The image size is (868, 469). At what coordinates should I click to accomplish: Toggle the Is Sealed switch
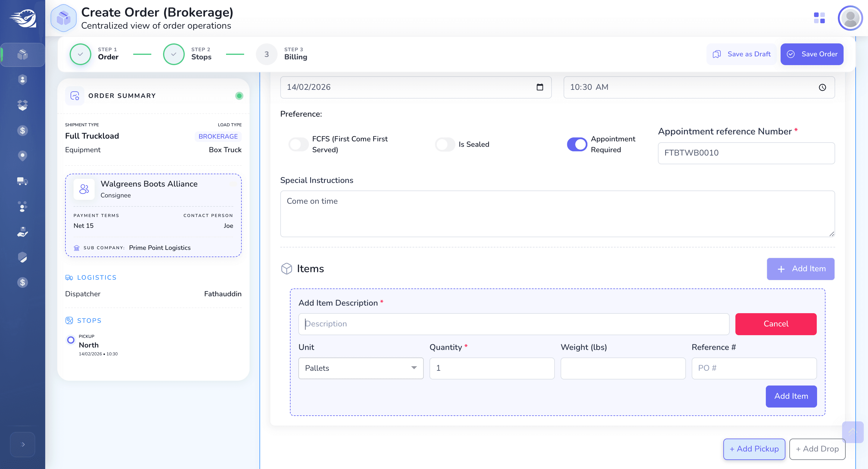(445, 144)
